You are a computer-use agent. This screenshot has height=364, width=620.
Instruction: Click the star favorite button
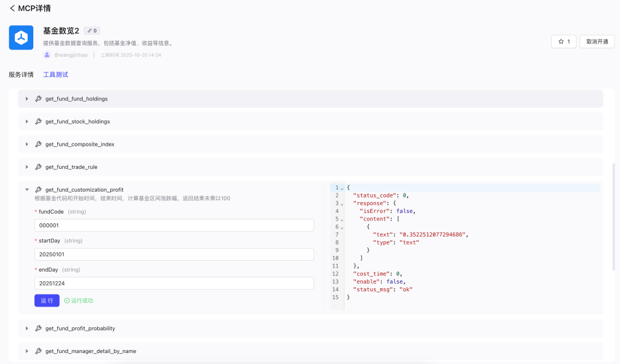pyautogui.click(x=563, y=41)
